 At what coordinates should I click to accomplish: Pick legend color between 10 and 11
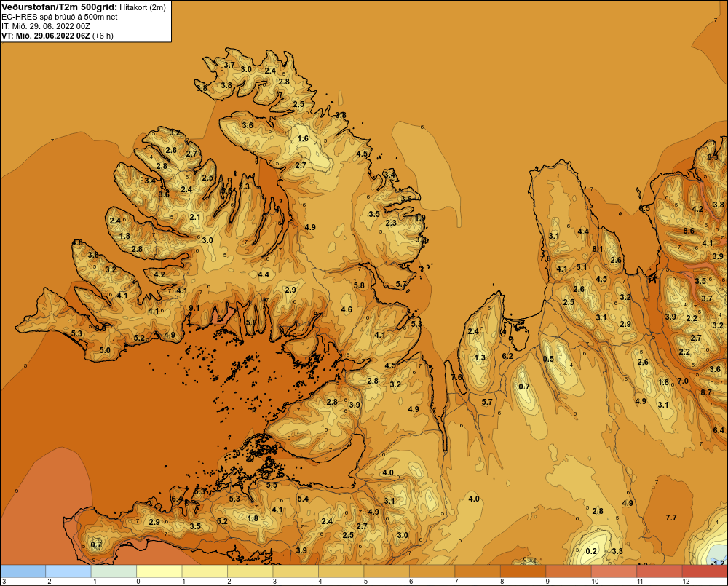pos(614,571)
